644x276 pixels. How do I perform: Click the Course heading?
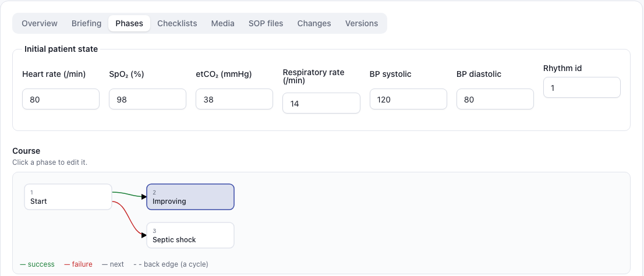pos(26,151)
